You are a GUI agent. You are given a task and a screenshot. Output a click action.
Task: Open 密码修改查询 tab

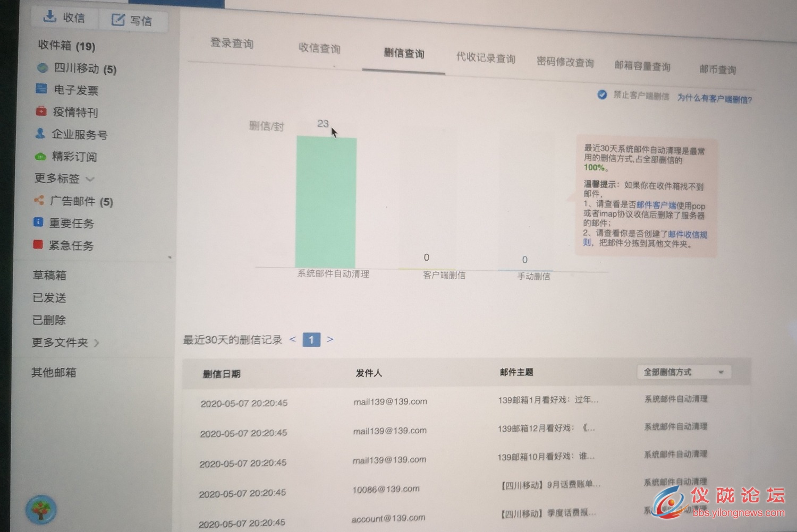[565, 62]
